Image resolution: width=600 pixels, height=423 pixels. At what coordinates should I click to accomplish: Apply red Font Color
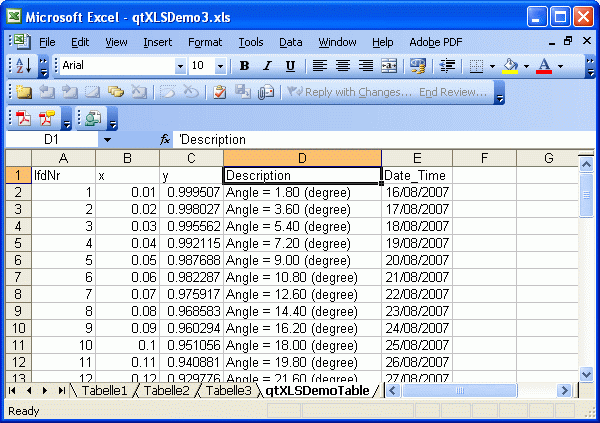[x=544, y=66]
